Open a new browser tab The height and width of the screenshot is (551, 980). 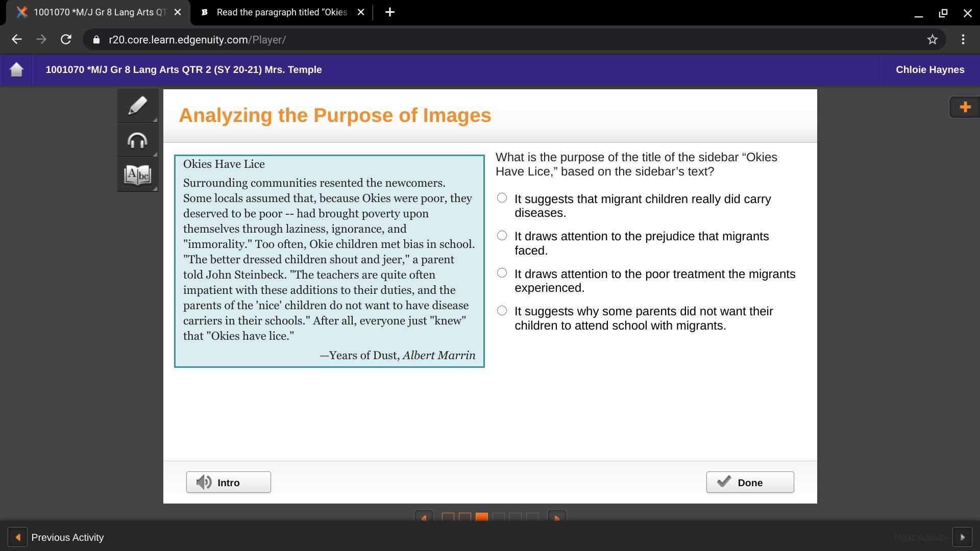coord(389,12)
